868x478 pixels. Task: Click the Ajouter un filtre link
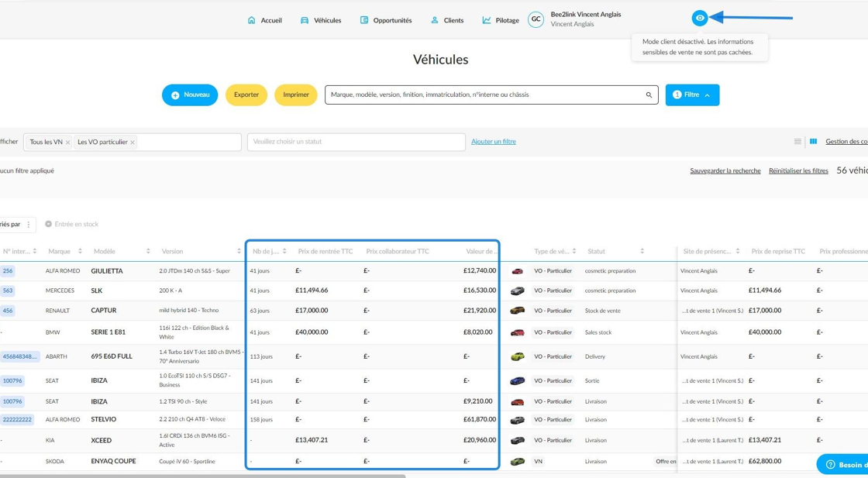tap(493, 142)
